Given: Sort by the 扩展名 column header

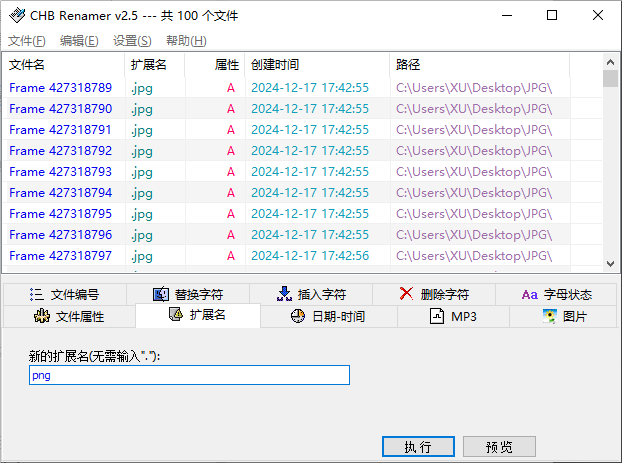Looking at the screenshot, I should click(x=155, y=65).
